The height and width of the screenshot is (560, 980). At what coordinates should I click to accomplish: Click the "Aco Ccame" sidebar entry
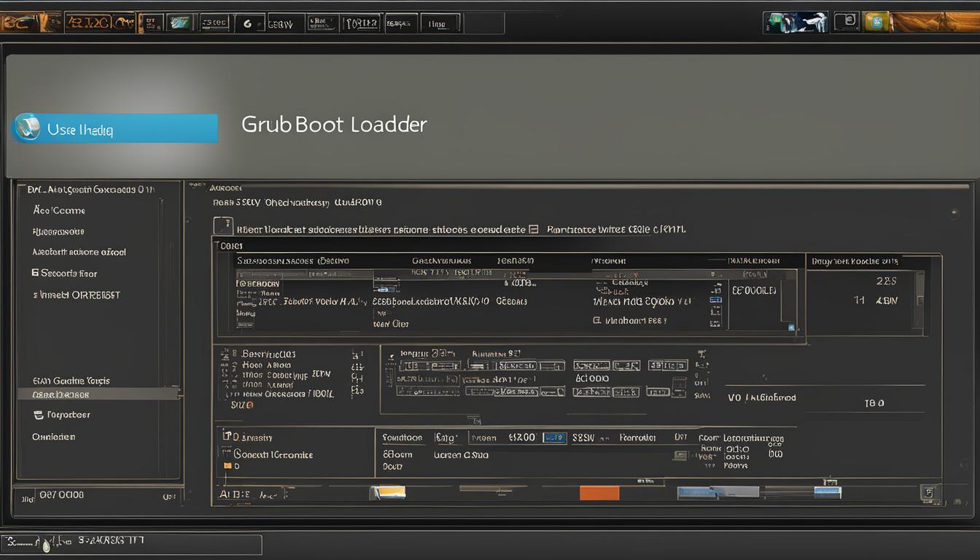59,210
